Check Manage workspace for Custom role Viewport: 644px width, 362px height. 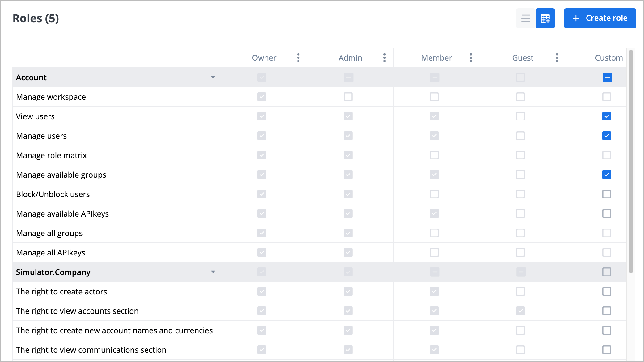tap(607, 97)
